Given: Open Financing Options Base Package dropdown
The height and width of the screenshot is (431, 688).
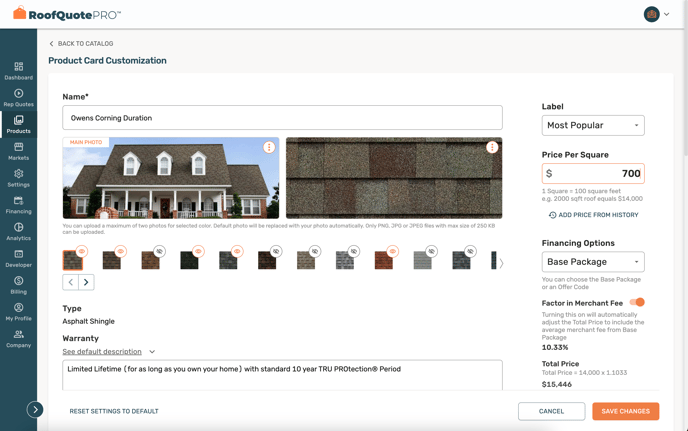Looking at the screenshot, I should pos(593,262).
